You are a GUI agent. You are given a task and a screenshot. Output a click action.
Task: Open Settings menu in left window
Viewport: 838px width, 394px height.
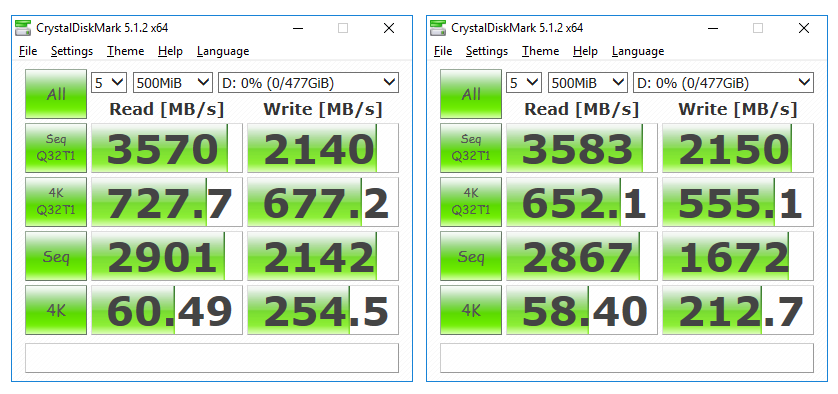pyautogui.click(x=72, y=51)
